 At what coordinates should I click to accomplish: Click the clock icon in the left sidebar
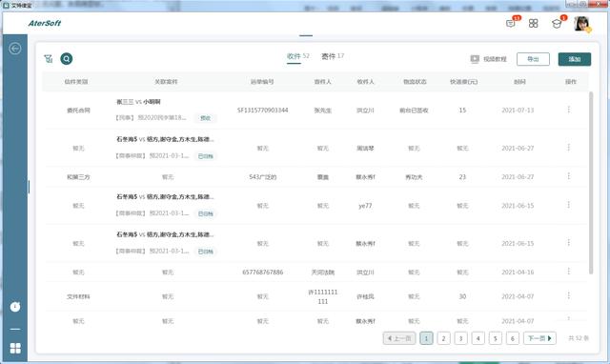(x=15, y=307)
